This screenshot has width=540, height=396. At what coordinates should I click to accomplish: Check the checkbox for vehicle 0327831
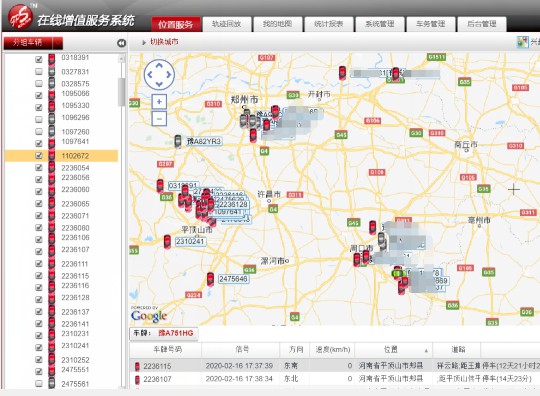(39, 72)
